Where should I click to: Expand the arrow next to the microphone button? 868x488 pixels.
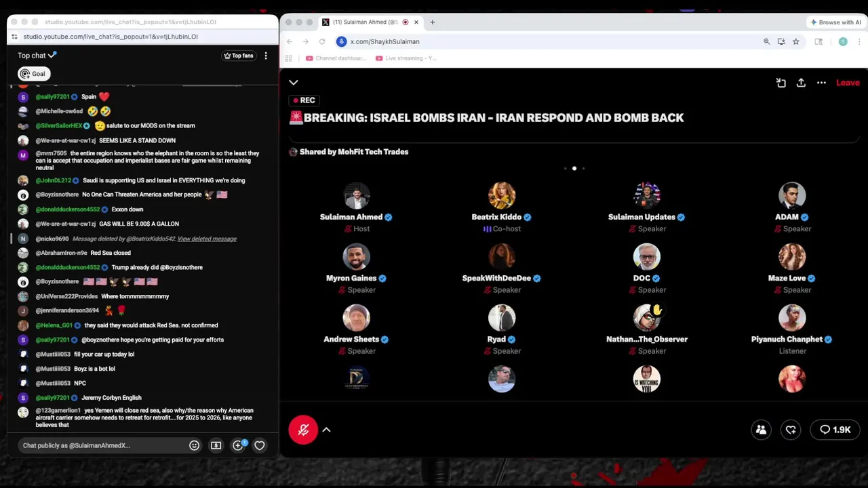coord(326,430)
